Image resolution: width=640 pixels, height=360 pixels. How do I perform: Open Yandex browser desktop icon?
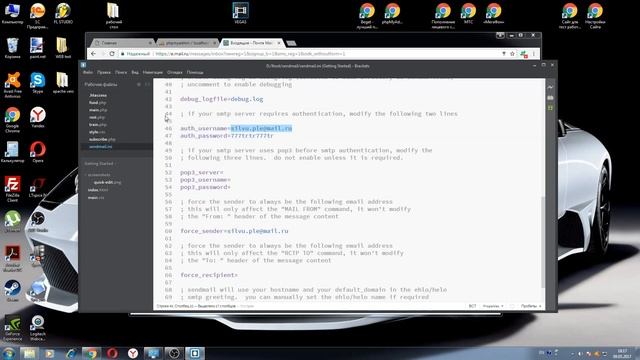pyautogui.click(x=38, y=118)
